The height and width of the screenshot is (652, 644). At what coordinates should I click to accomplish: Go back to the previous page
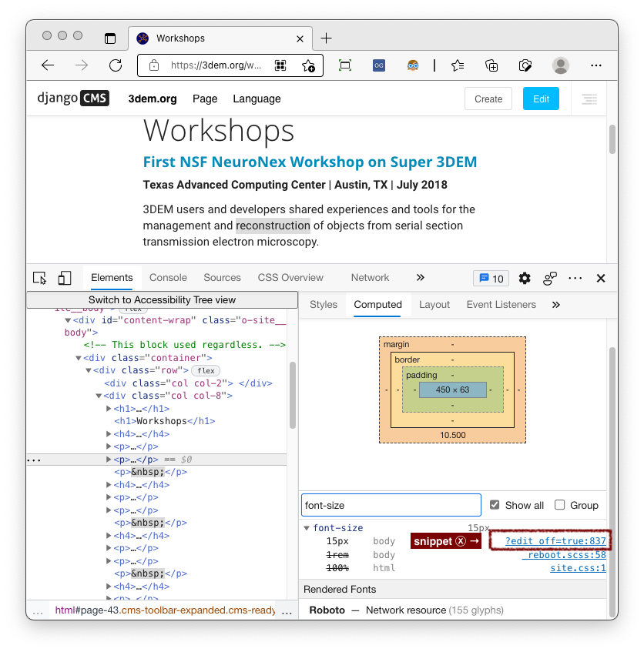click(48, 65)
